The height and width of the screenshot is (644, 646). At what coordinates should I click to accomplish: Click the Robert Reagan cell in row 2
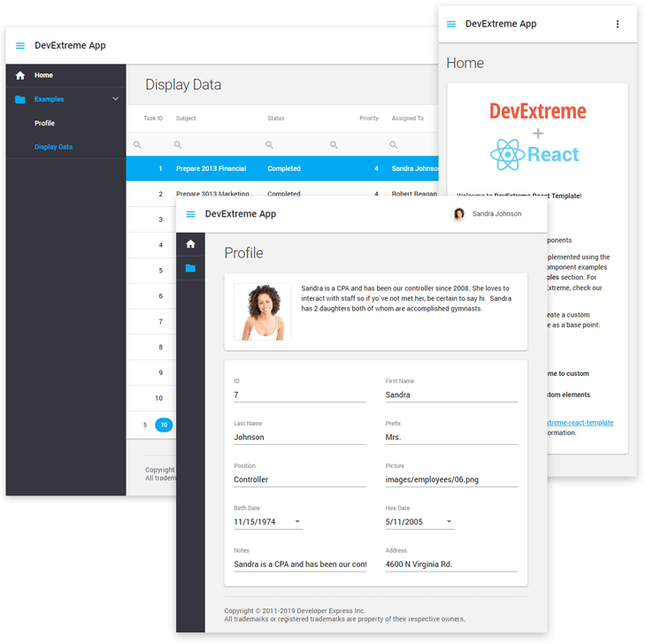pyautogui.click(x=414, y=194)
